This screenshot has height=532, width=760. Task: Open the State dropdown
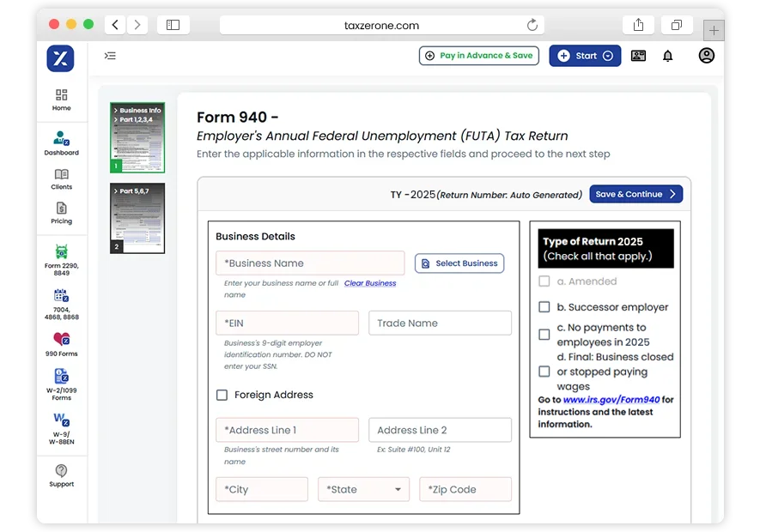click(x=362, y=488)
